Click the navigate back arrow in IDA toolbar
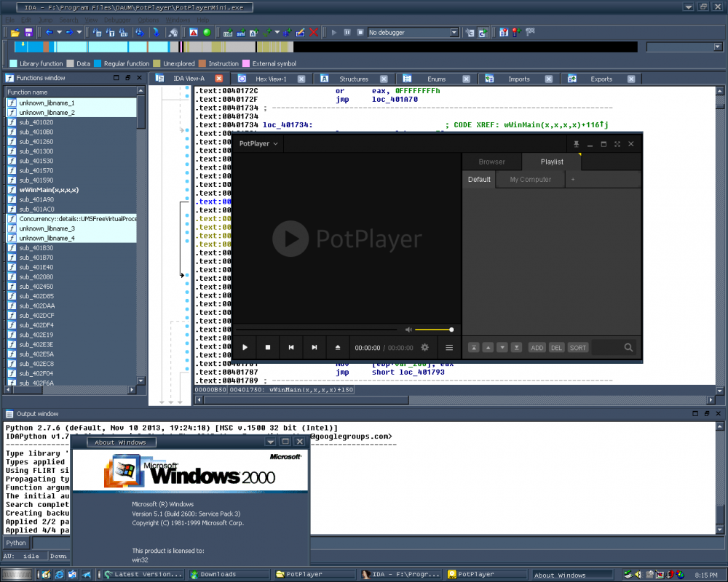 point(50,33)
